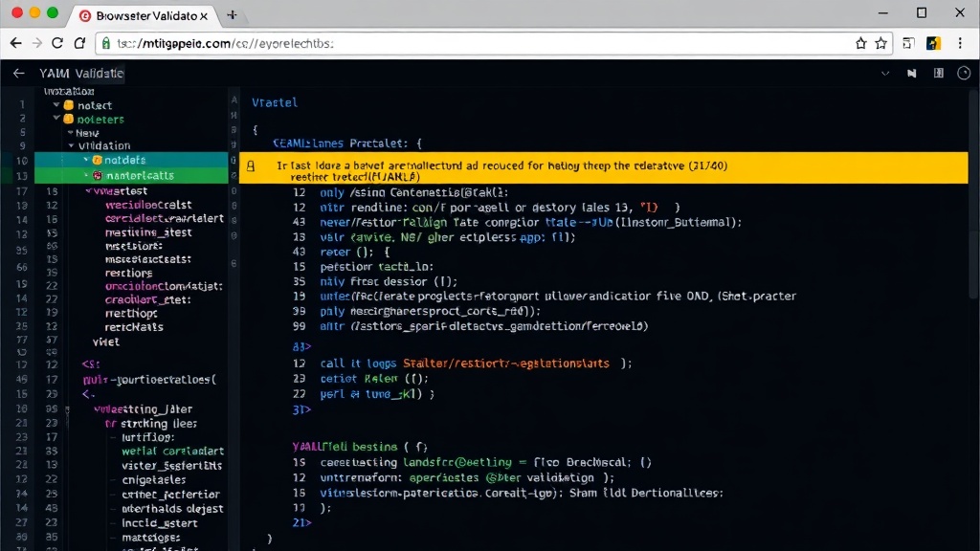
Task: Select the mestiving_stest tree entry
Action: tap(148, 231)
